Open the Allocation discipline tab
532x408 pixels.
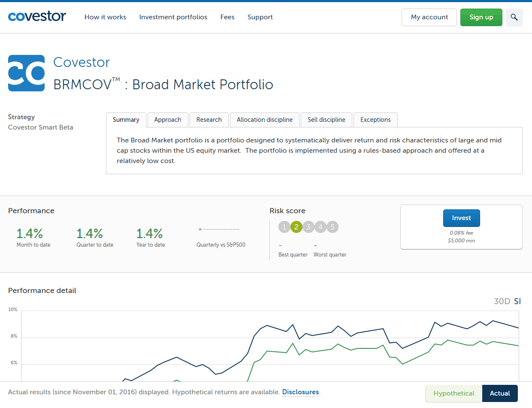(265, 120)
